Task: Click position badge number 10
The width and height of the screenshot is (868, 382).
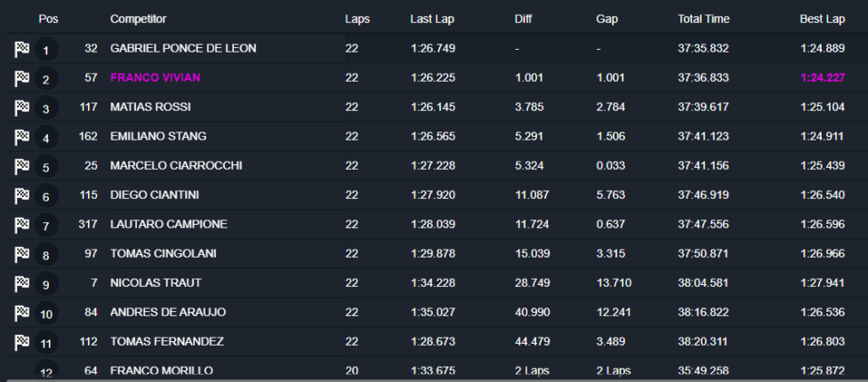Action: coord(46,314)
